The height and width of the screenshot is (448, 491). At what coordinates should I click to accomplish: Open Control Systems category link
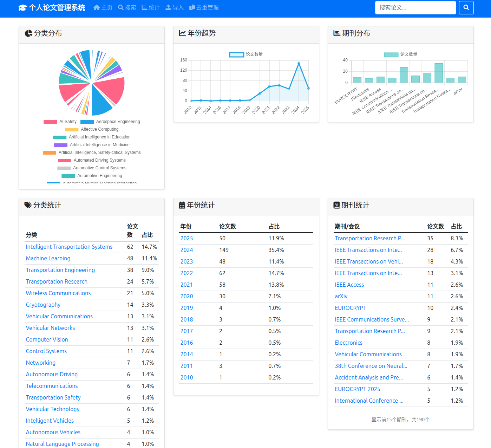tap(46, 351)
